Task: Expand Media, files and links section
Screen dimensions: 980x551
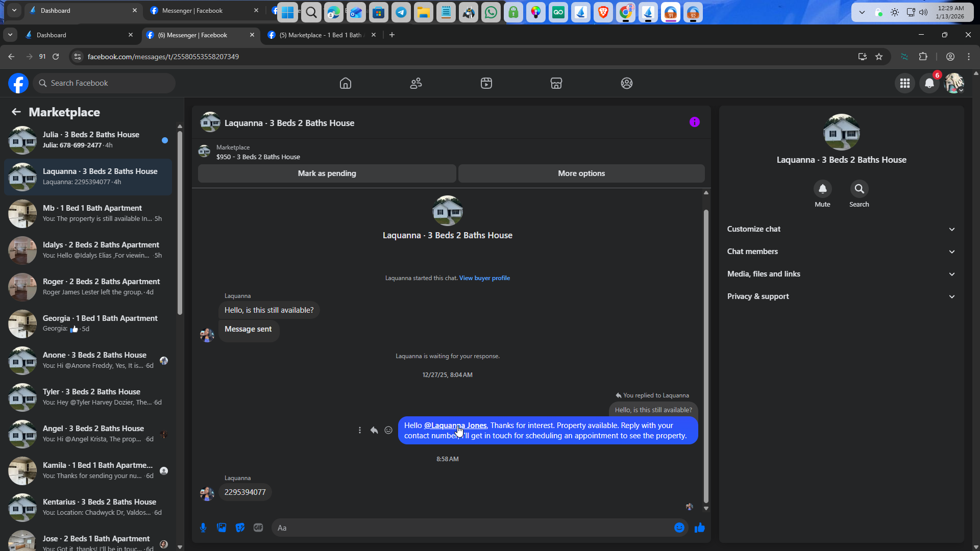Action: (841, 274)
